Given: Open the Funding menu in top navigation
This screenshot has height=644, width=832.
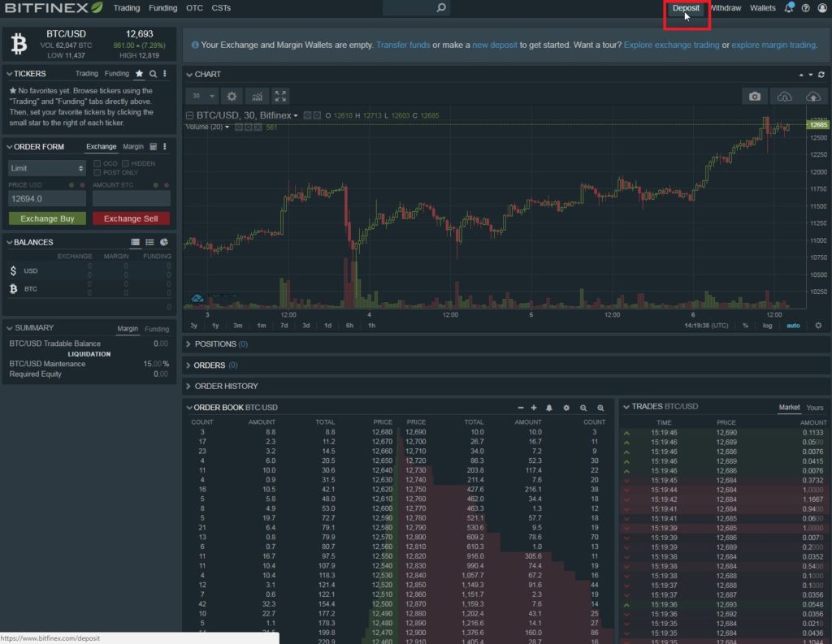Looking at the screenshot, I should (162, 8).
